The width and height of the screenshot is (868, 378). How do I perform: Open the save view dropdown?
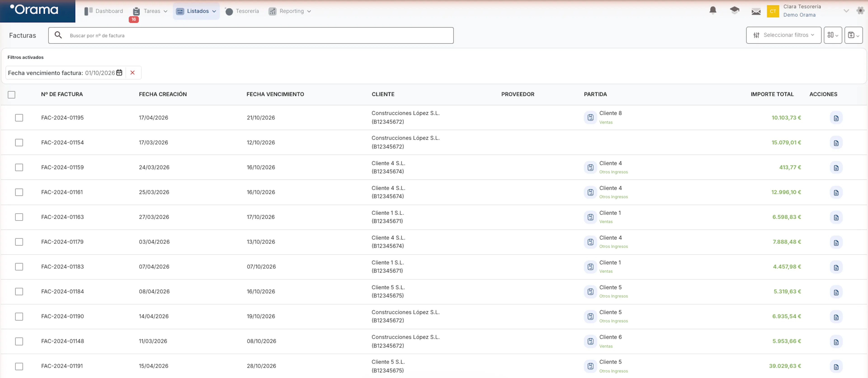853,35
